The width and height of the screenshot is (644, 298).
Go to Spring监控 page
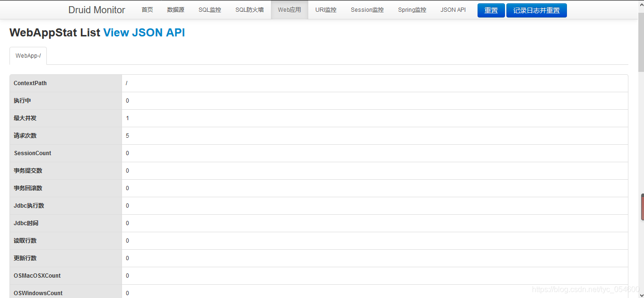coord(412,10)
